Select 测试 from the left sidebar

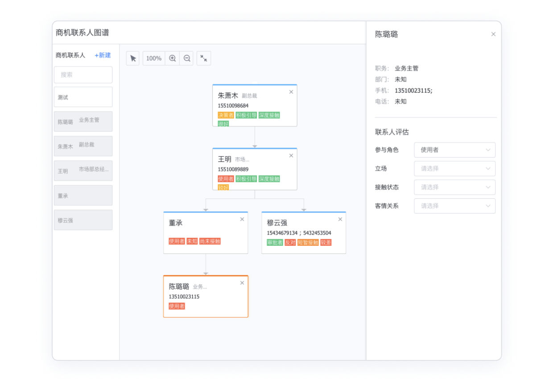coord(83,97)
